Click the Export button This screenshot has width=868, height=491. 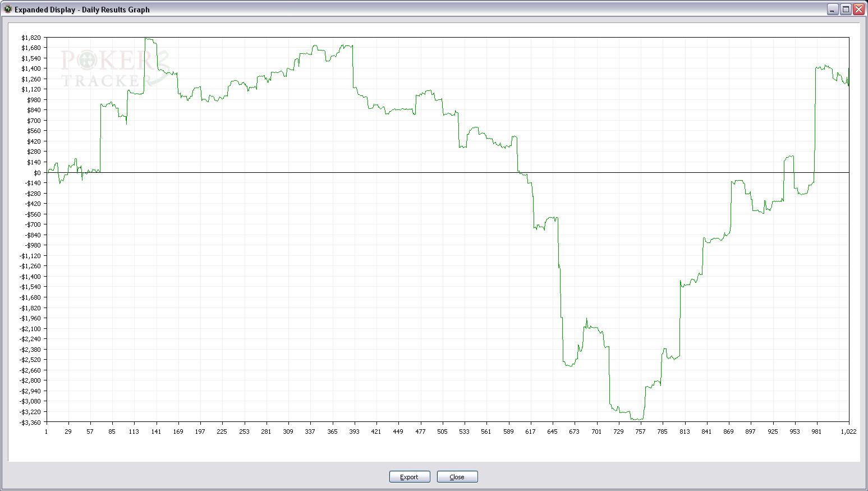(410, 477)
